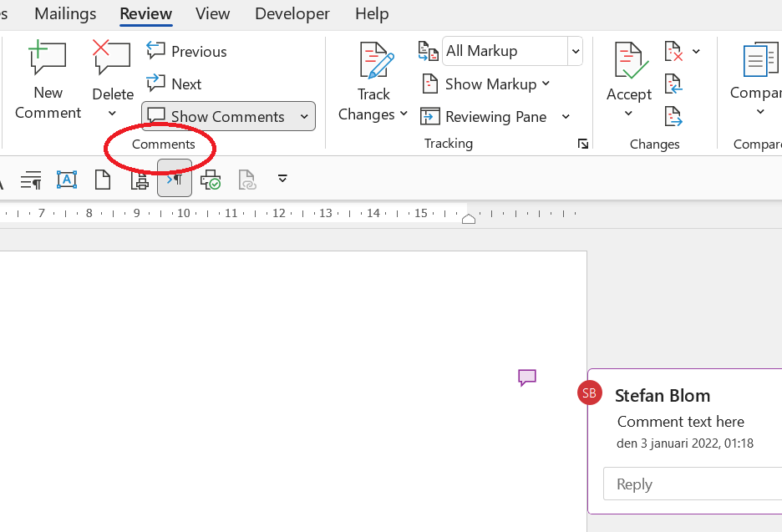Click the Delete comment icon
This screenshot has width=782, height=532.
coord(112,58)
